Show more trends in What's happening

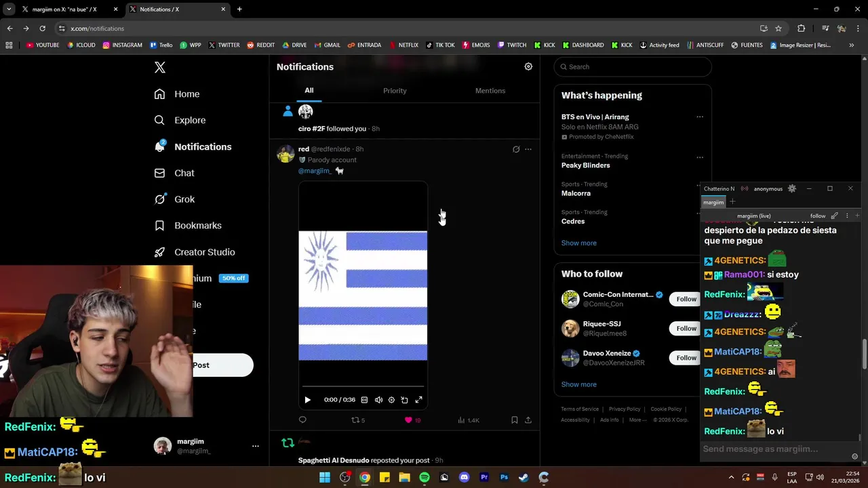(x=578, y=243)
